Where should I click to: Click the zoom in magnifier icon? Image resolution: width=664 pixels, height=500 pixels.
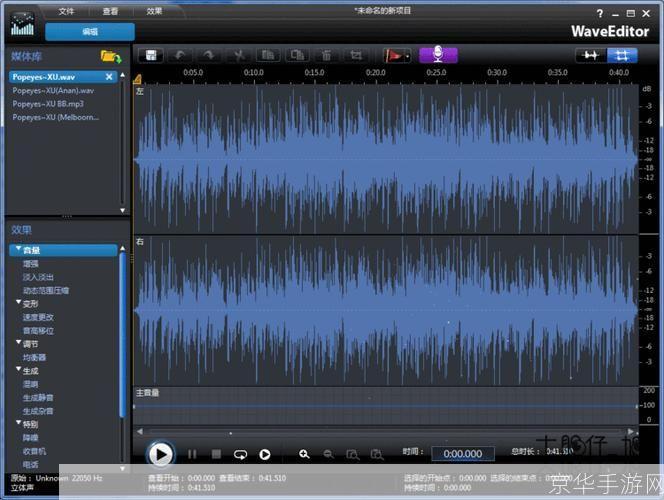tap(304, 454)
